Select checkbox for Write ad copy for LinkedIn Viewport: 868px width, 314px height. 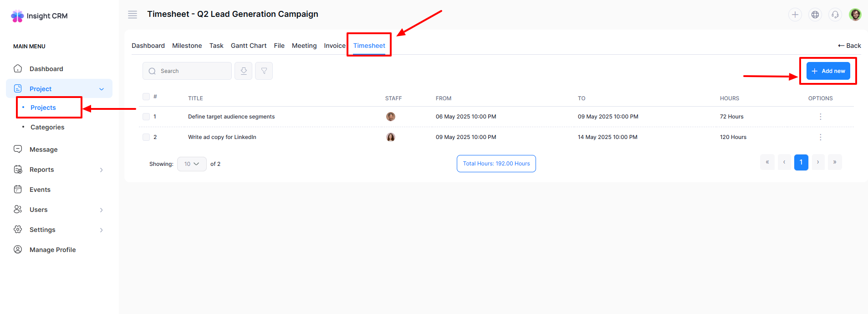(146, 137)
